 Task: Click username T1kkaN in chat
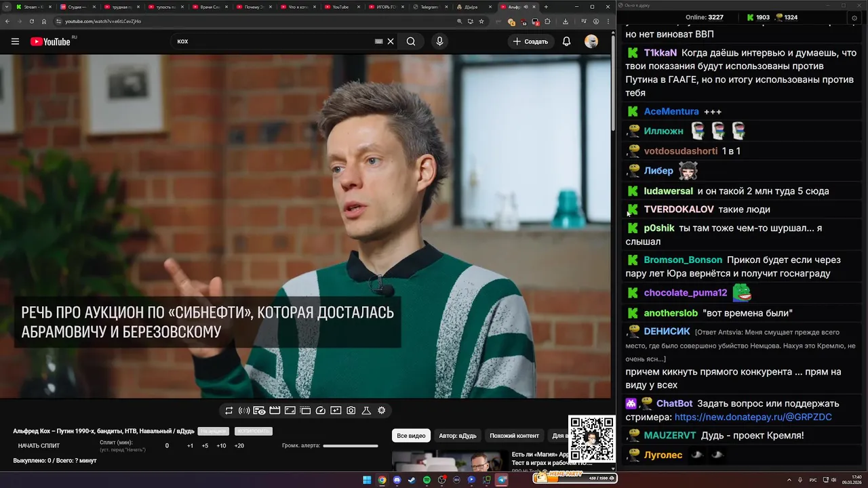tap(660, 53)
